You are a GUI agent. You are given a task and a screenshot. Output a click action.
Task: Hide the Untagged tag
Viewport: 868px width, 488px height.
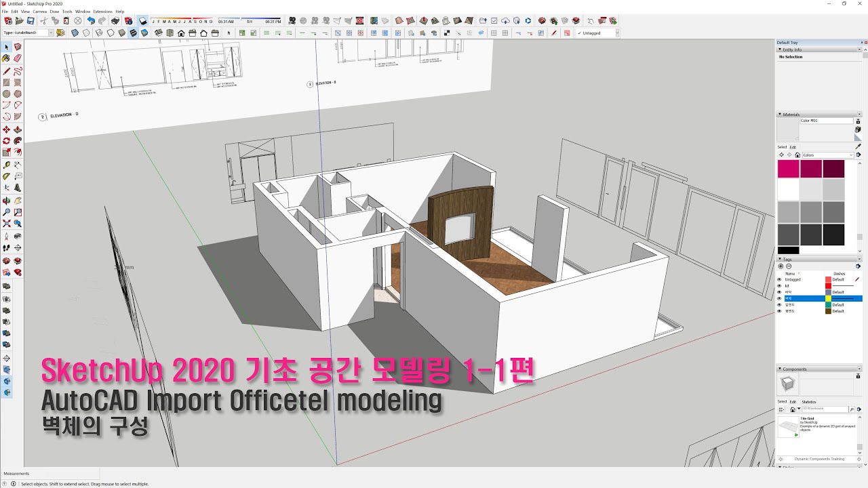pos(779,279)
